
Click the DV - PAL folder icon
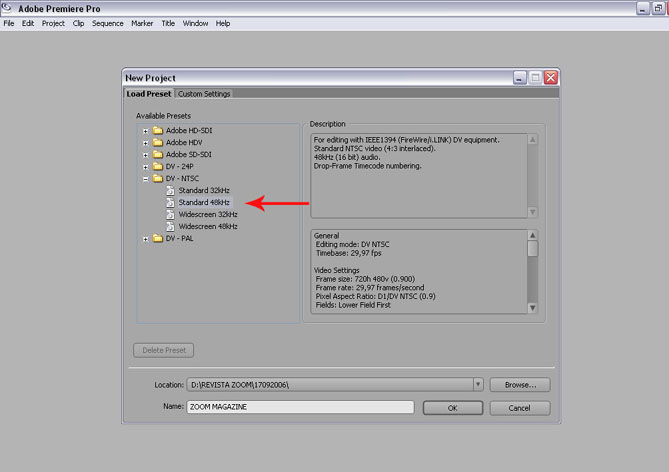[x=158, y=239]
